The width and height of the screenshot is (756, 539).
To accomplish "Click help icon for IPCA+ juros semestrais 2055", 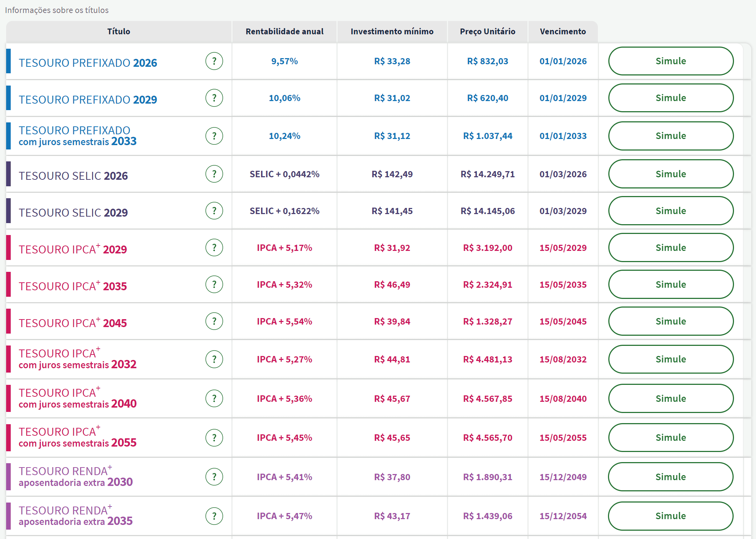I will pyautogui.click(x=214, y=438).
